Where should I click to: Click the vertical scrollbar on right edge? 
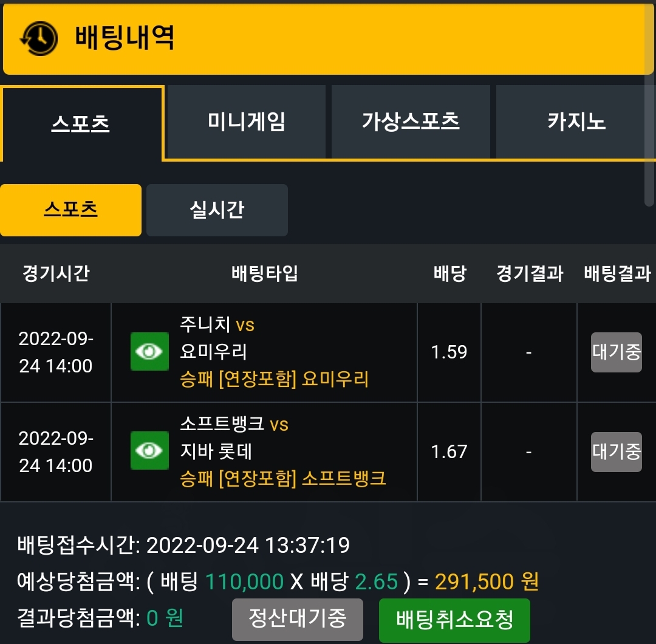(649, 104)
